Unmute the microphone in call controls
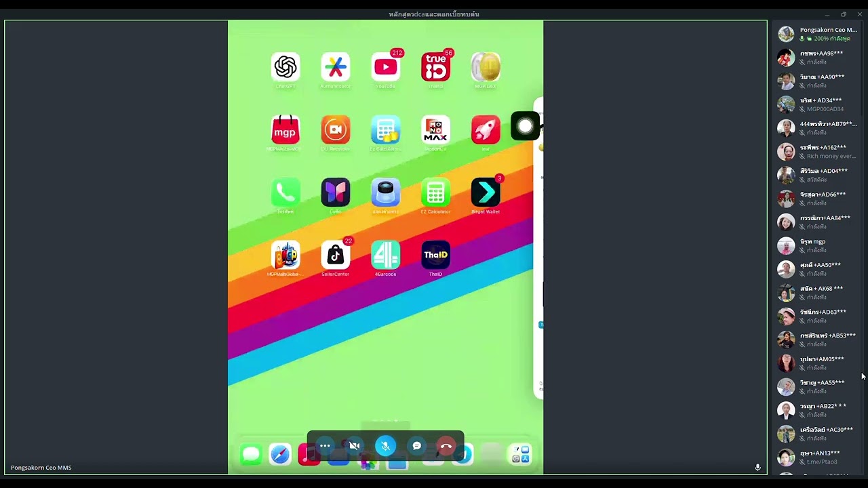 [x=385, y=446]
